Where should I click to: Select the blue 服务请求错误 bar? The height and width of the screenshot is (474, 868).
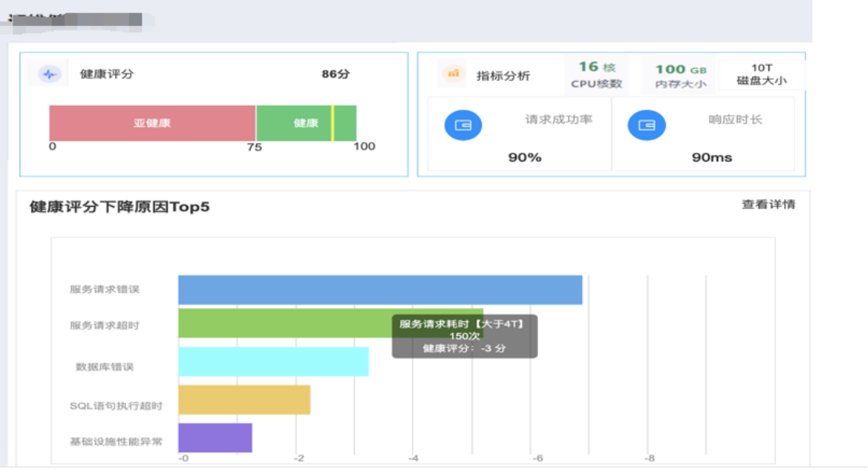(x=380, y=290)
